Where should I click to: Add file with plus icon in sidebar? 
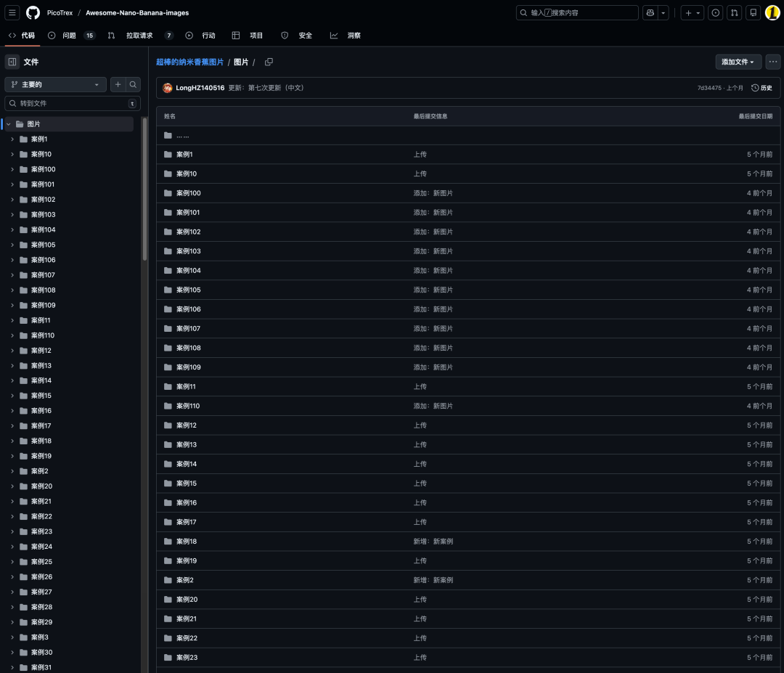point(118,85)
